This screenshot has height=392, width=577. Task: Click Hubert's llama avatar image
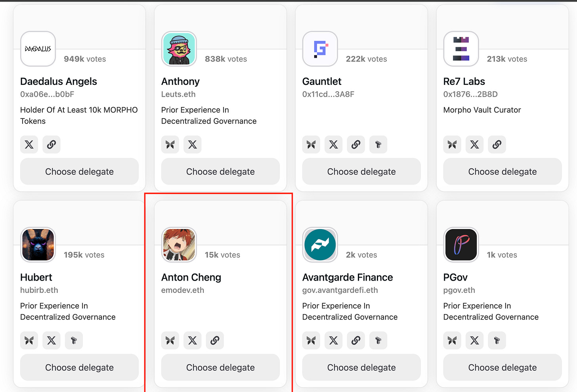[x=38, y=245]
